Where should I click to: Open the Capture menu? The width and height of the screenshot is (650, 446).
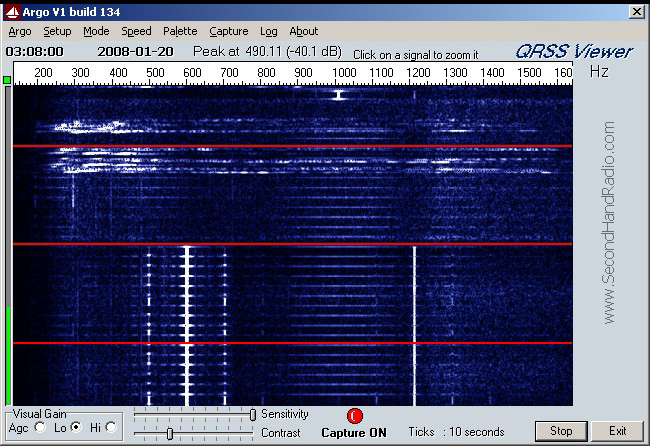coord(228,32)
